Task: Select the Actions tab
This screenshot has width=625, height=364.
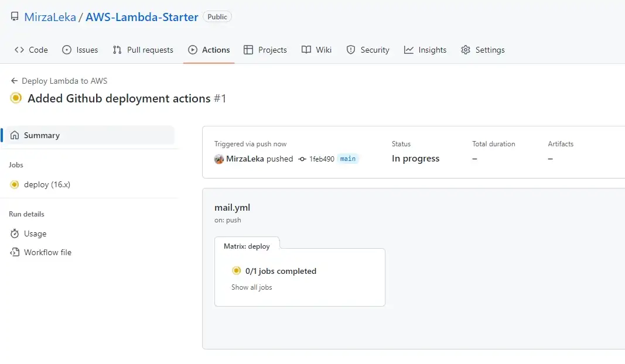Action: (x=209, y=50)
